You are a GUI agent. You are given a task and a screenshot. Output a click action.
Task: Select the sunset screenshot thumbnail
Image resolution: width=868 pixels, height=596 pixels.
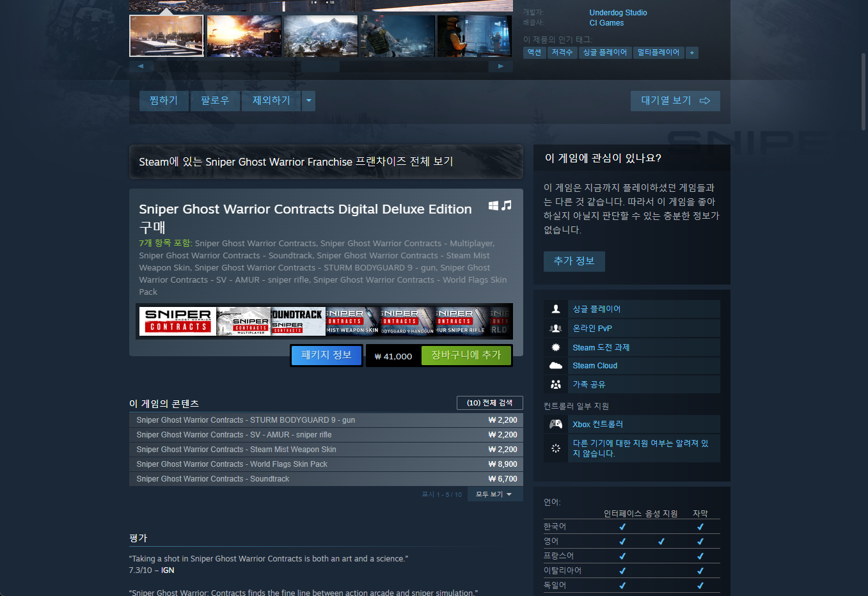(244, 36)
